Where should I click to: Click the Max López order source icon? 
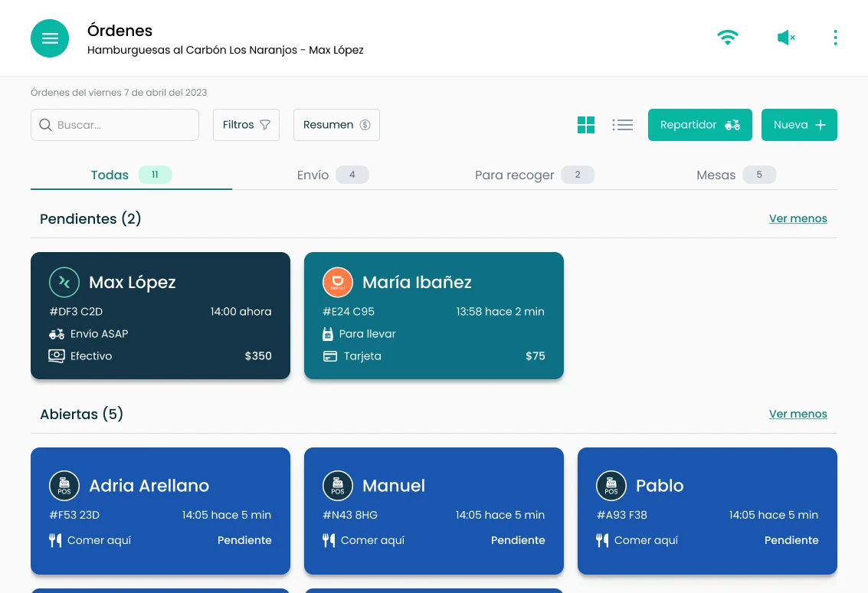click(64, 283)
